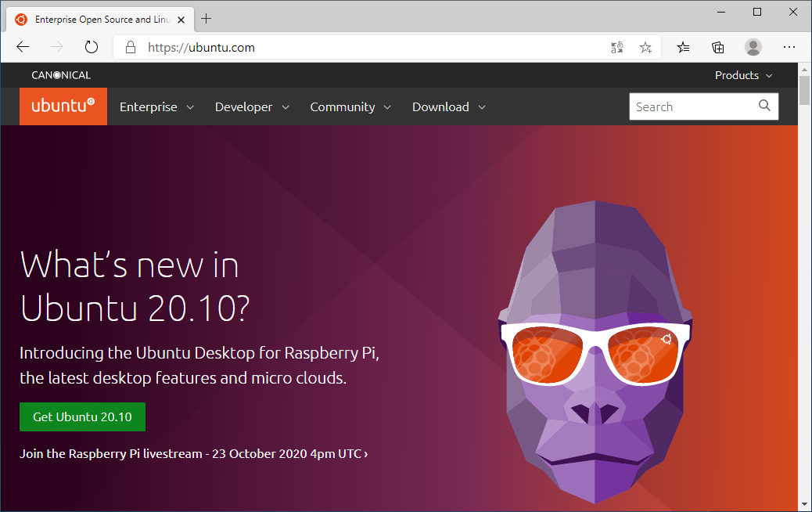View site info via the padlock icon
Viewport: 812px width, 512px height.
pos(131,47)
